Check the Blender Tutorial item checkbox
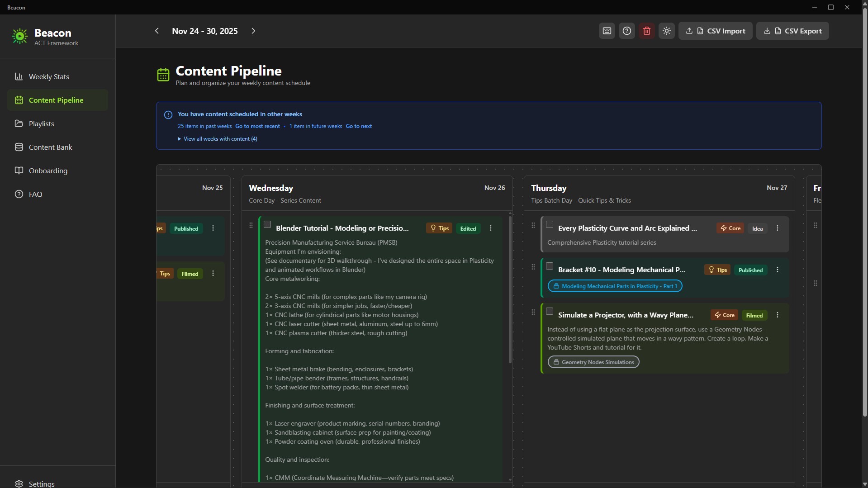 pyautogui.click(x=267, y=224)
